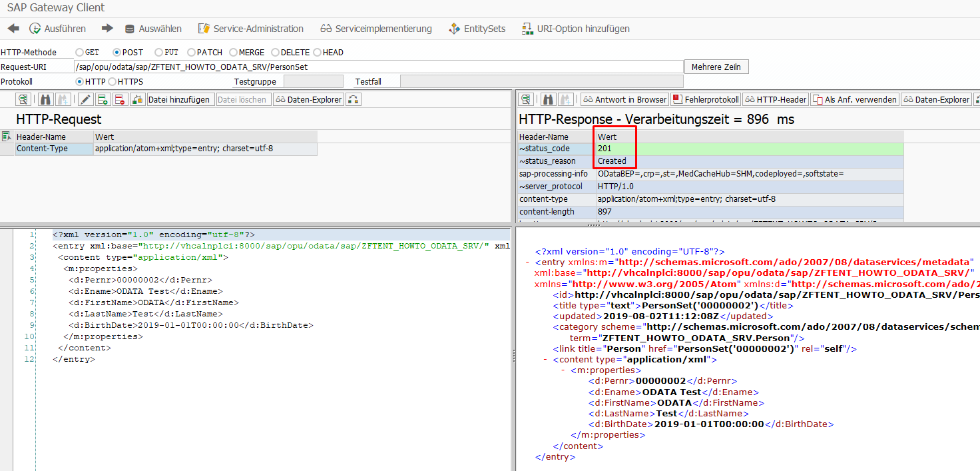Click the application/atom+xml Content-Type value cell in request

click(205, 149)
